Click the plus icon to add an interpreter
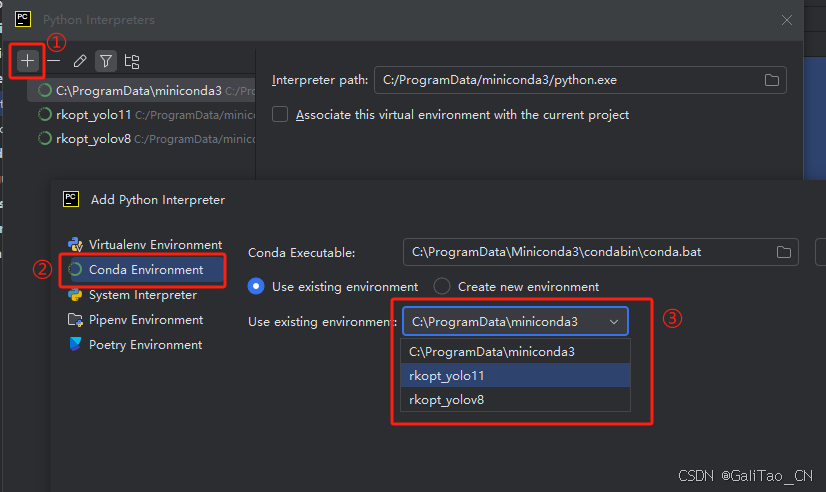 [27, 61]
